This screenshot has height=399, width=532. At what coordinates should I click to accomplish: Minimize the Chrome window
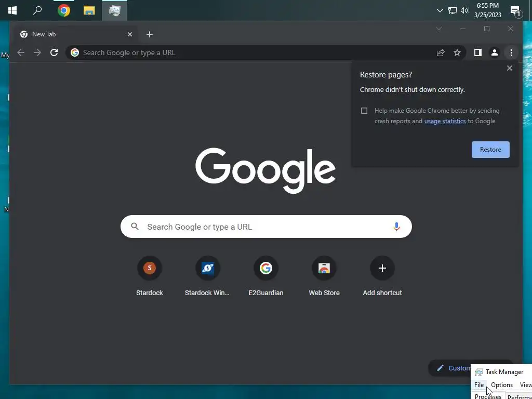463,29
